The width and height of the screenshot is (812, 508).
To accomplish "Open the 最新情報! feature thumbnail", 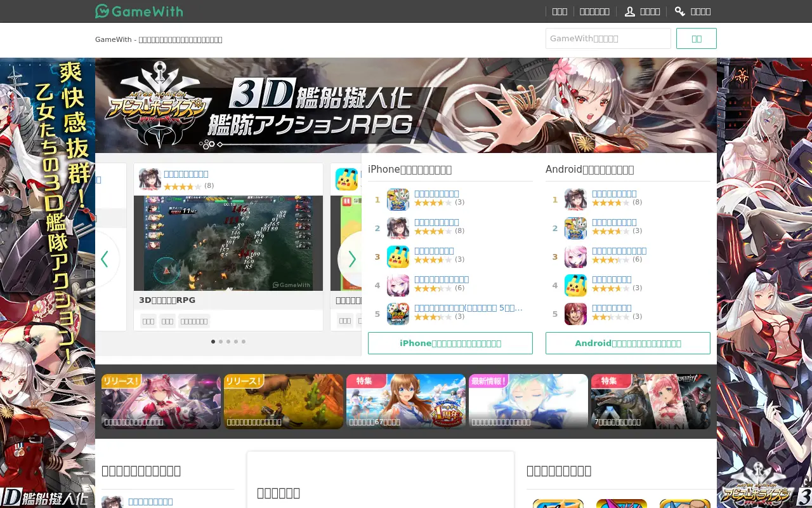I will [528, 401].
